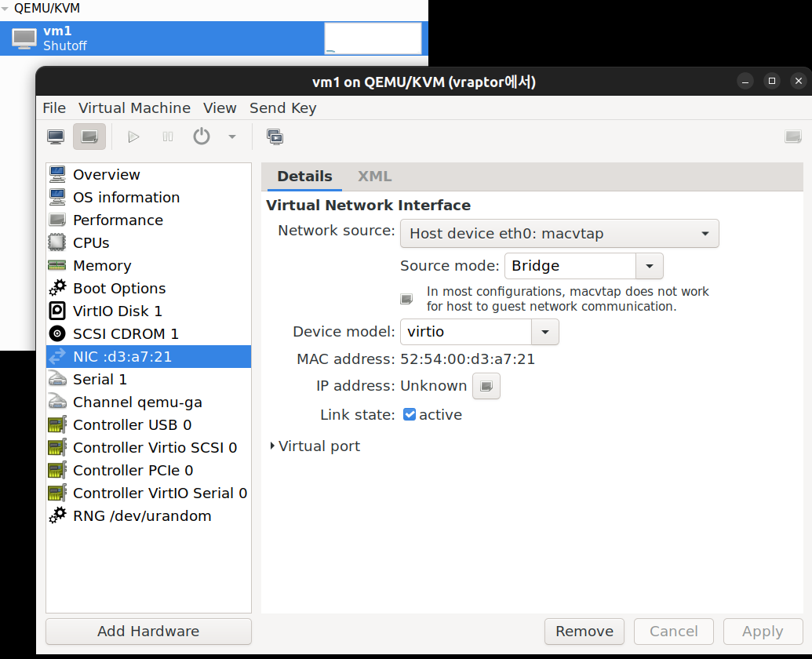This screenshot has width=812, height=659.
Task: Click the Cancel button
Action: [x=674, y=632]
